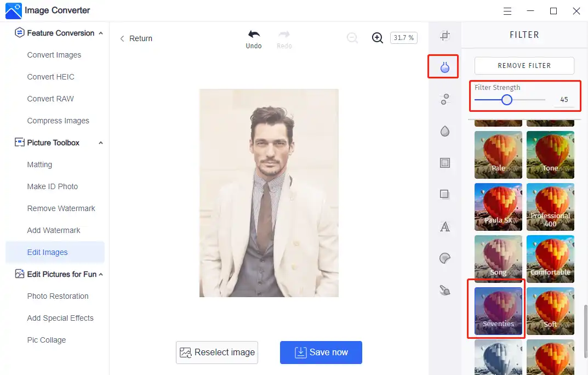Apply the Song filter thumbnail
Screen dimensions: 588x375
coord(498,259)
